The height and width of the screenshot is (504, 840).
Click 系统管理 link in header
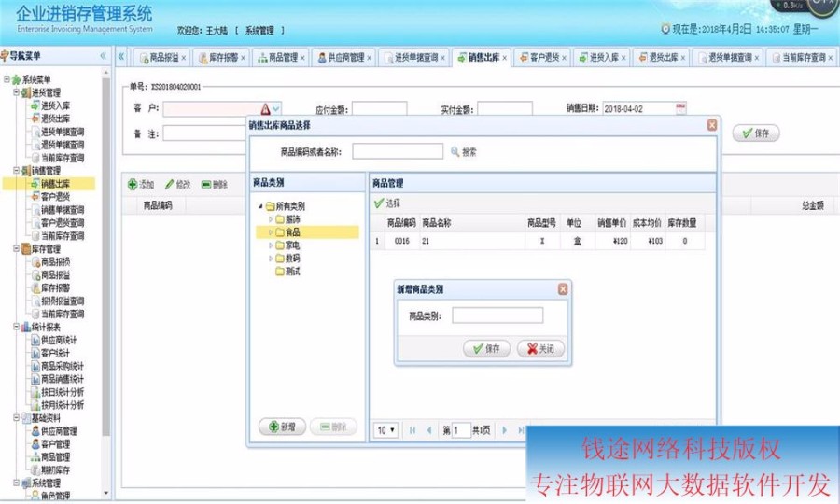259,31
